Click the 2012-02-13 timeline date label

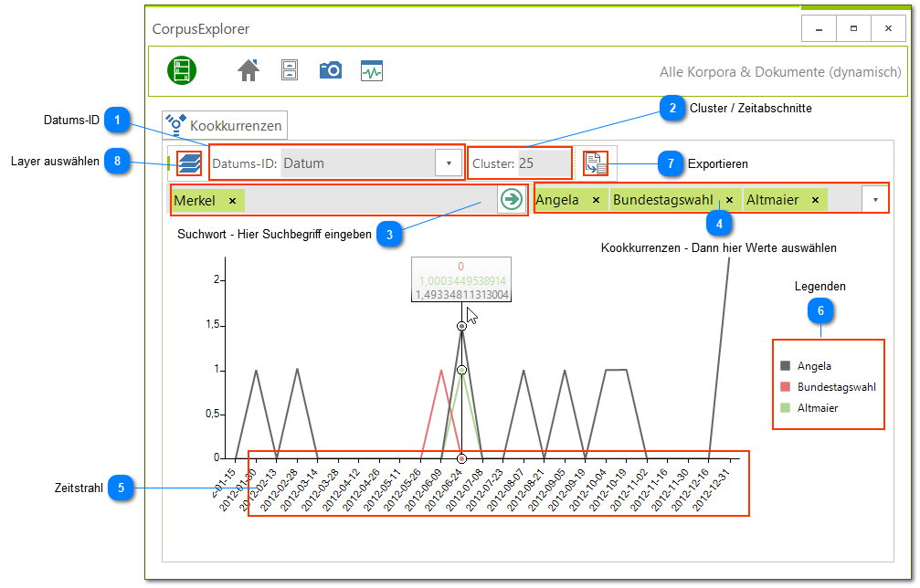tap(258, 490)
